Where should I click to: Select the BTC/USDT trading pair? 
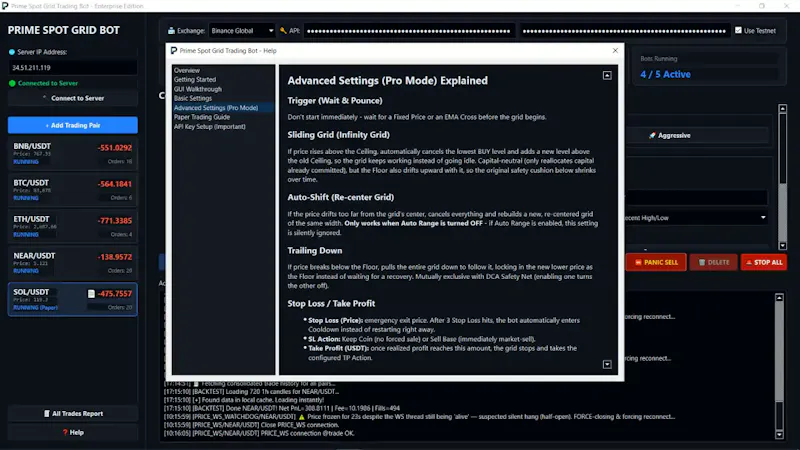(x=72, y=190)
